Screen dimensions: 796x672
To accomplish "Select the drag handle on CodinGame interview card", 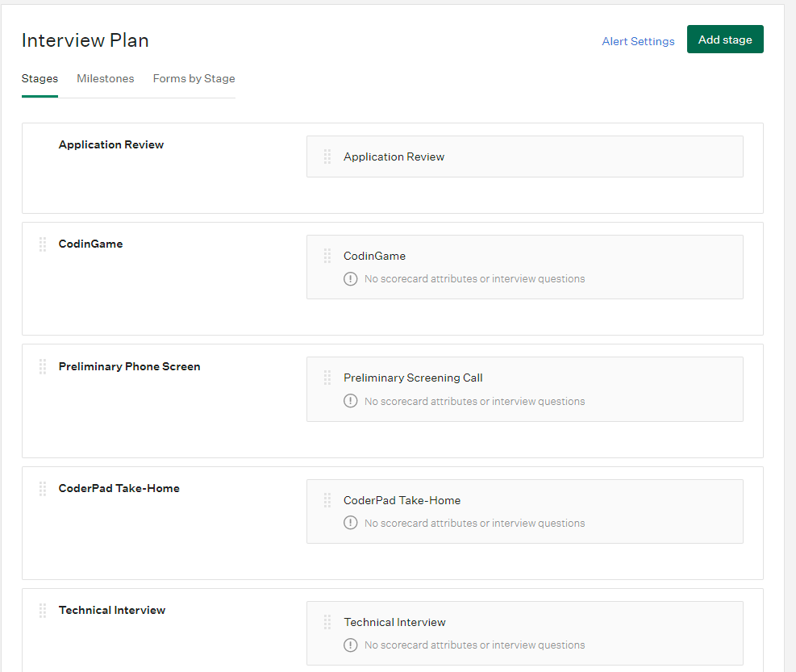I will [x=327, y=256].
